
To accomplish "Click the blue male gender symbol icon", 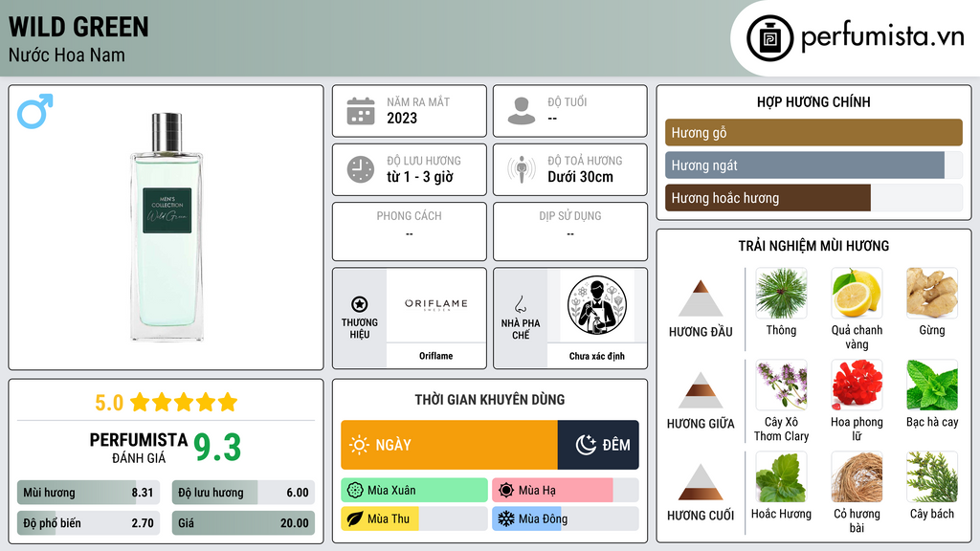I will (35, 111).
